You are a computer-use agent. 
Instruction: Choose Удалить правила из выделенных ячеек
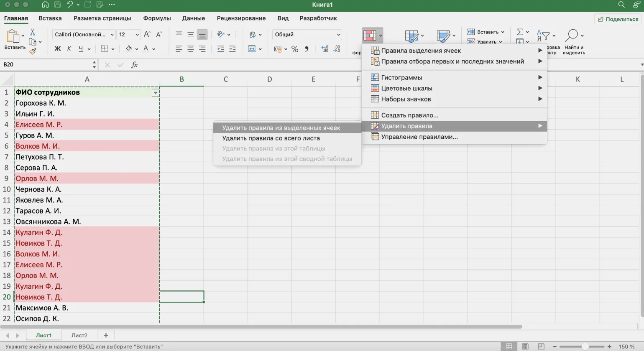tap(281, 128)
